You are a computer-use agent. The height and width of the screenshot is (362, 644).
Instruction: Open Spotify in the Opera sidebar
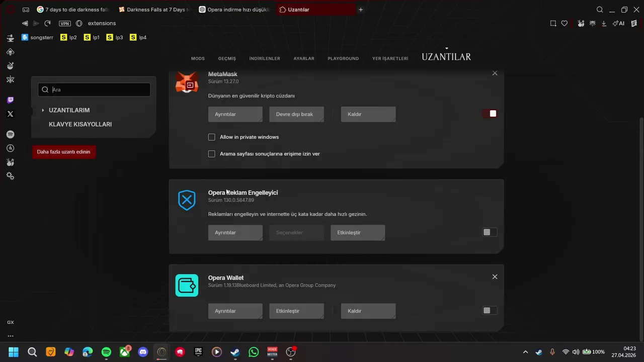click(x=10, y=134)
